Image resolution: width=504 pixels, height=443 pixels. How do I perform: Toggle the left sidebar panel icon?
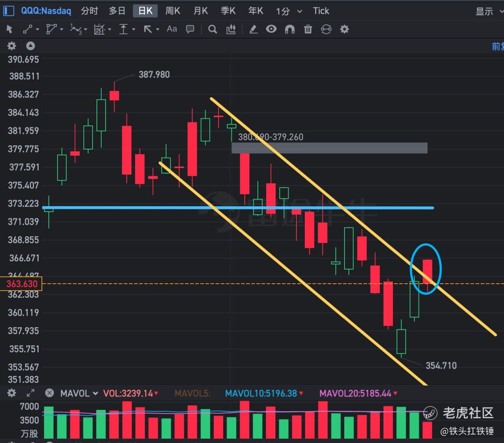coord(9,11)
